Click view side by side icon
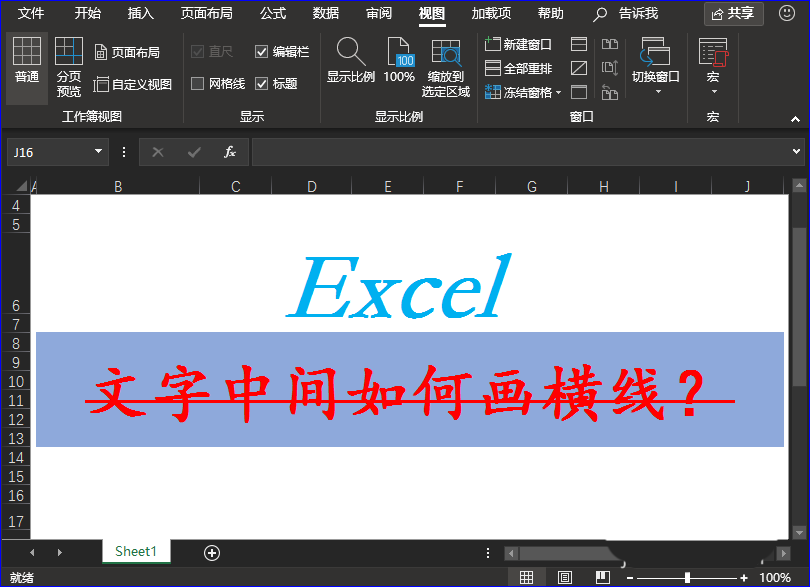 click(x=610, y=44)
